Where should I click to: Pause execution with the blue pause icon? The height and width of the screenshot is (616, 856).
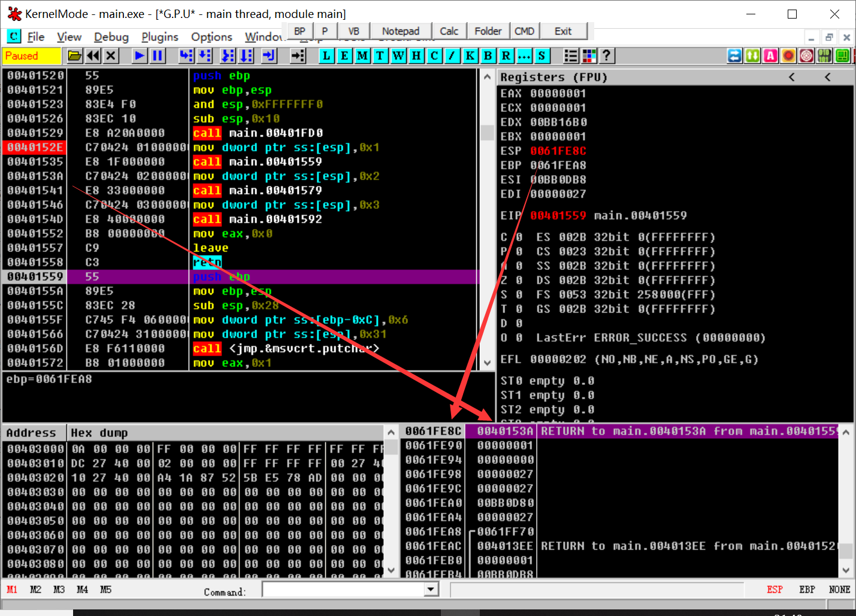click(x=158, y=56)
